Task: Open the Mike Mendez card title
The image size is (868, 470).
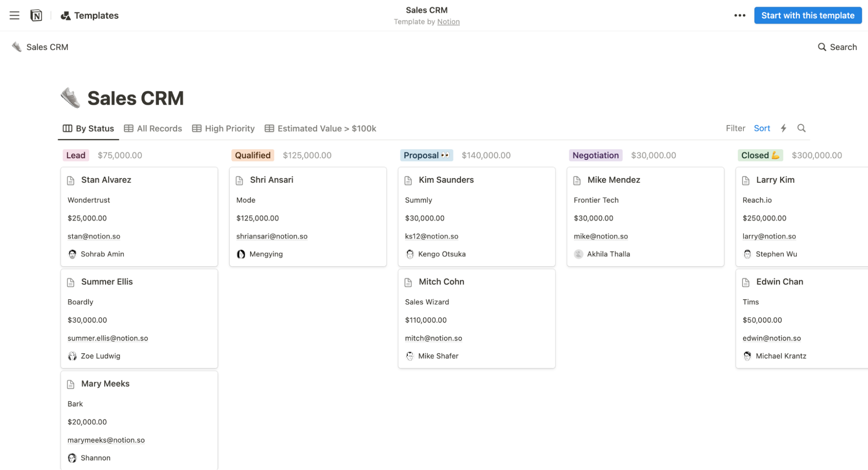Action: [614, 180]
